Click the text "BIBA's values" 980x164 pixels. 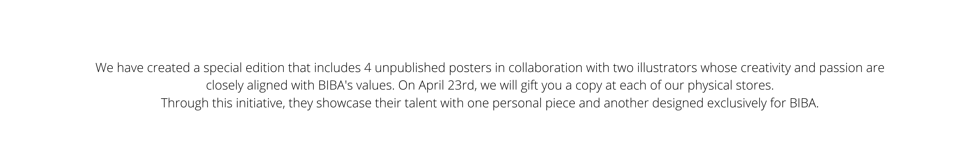click(356, 85)
